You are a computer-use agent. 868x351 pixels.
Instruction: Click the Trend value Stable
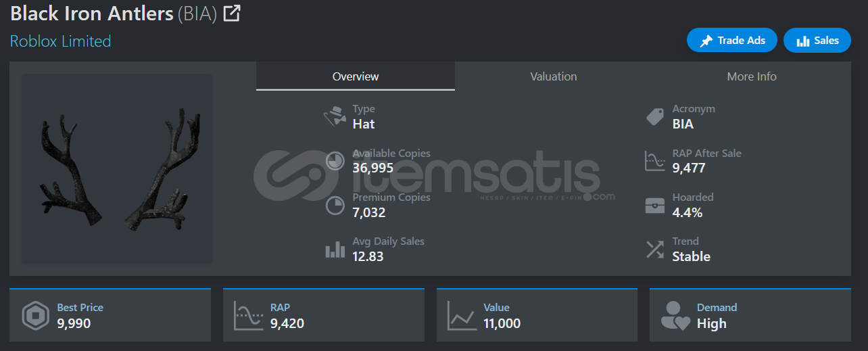click(691, 256)
